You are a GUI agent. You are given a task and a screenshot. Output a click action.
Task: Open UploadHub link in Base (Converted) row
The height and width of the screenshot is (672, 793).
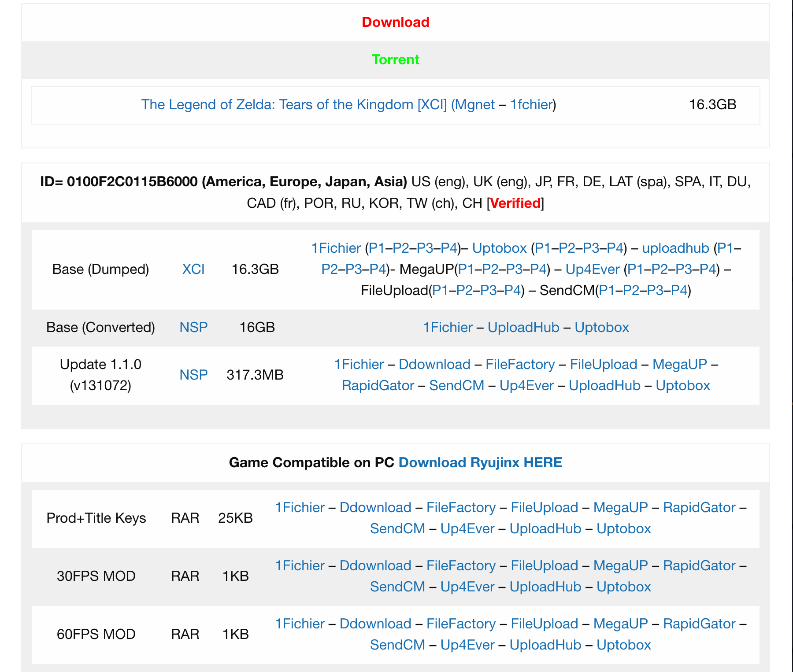523,327
